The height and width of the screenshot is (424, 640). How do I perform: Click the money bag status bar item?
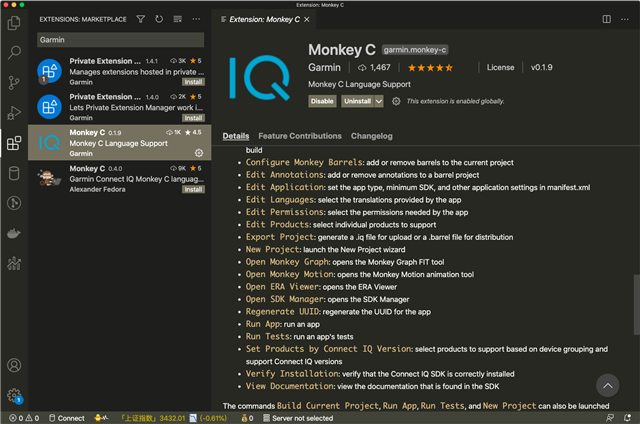pyautogui.click(x=247, y=418)
